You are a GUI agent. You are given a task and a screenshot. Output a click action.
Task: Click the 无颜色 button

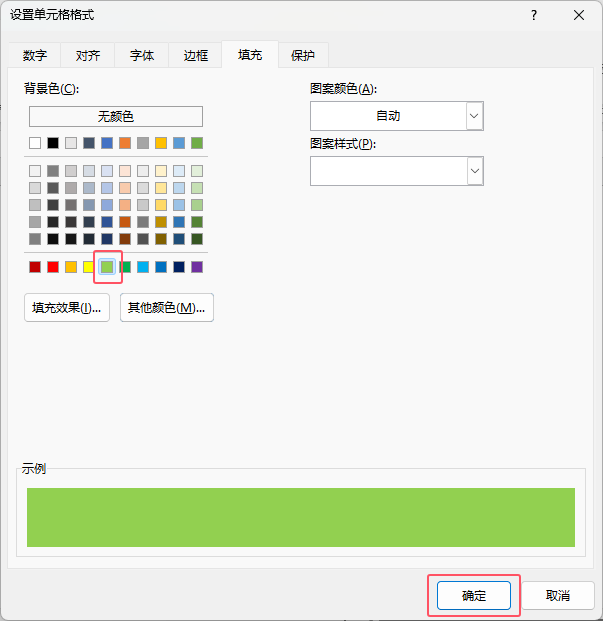(116, 116)
